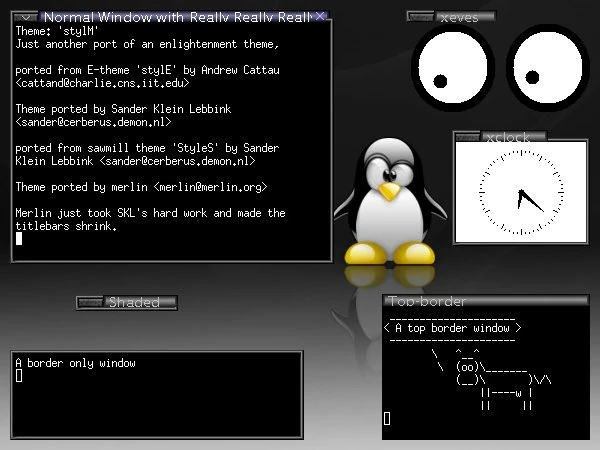
Task: Click the xeyes window title
Action: coord(459,18)
